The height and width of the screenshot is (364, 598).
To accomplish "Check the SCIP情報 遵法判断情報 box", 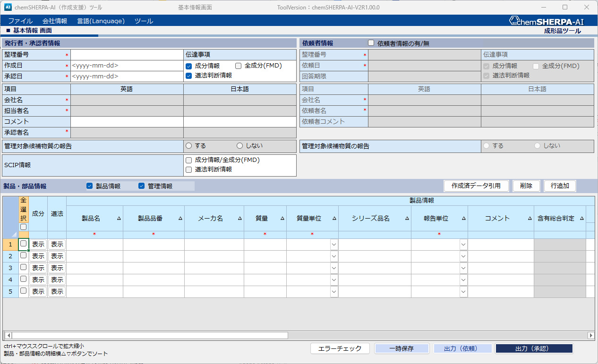I will pos(189,169).
